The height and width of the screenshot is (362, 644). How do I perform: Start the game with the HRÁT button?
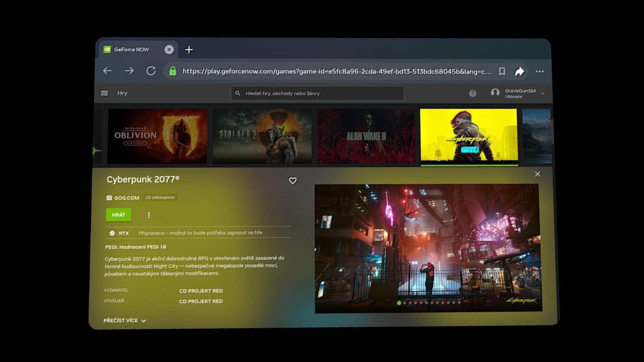click(x=118, y=215)
